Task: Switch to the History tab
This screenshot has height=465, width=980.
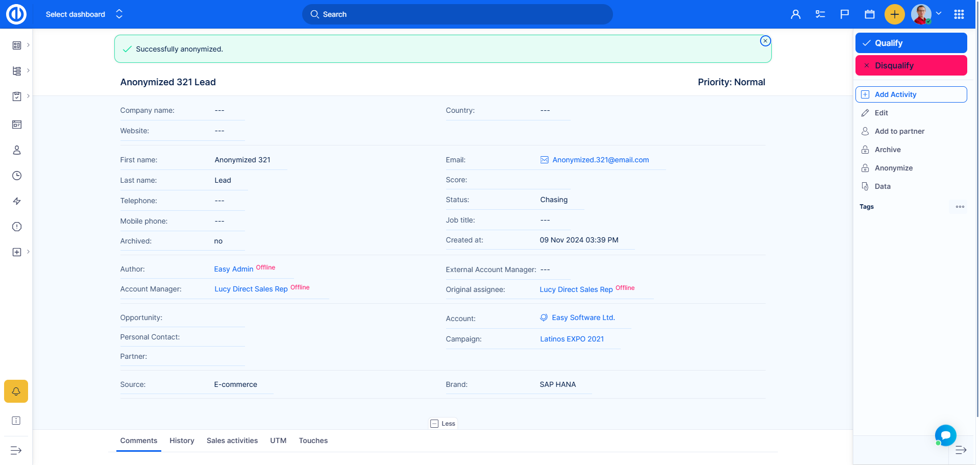Action: point(182,440)
